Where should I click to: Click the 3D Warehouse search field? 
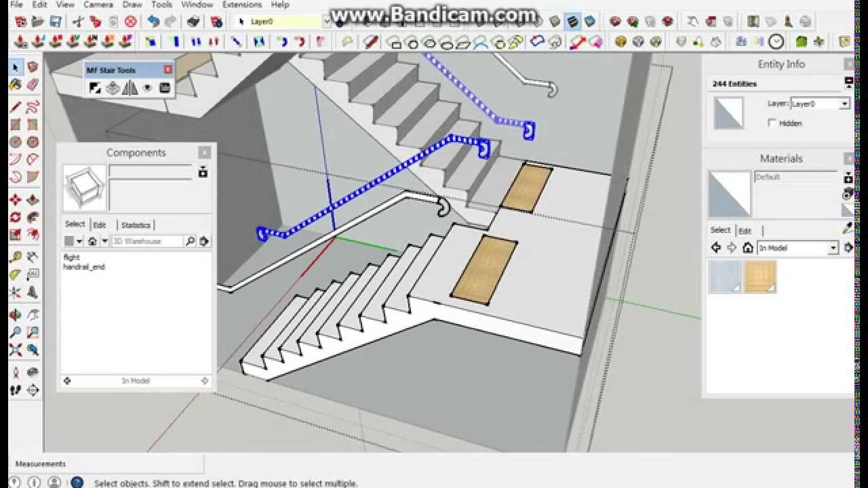click(x=147, y=241)
